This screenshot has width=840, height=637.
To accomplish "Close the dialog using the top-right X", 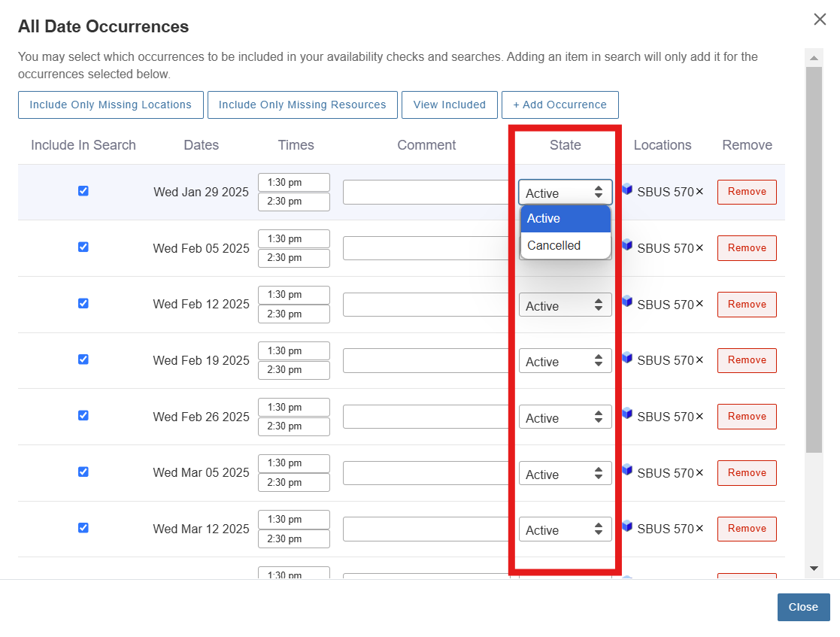I will point(820,20).
